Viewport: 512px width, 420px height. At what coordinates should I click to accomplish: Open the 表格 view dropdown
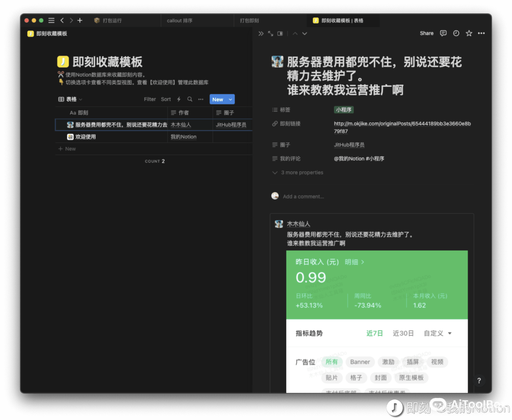pyautogui.click(x=71, y=99)
